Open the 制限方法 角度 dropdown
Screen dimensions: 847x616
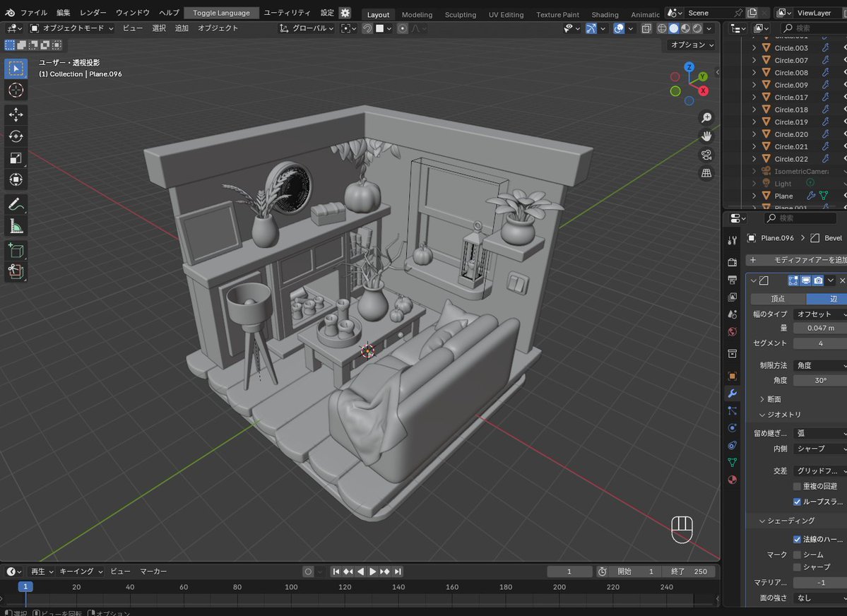tap(820, 365)
